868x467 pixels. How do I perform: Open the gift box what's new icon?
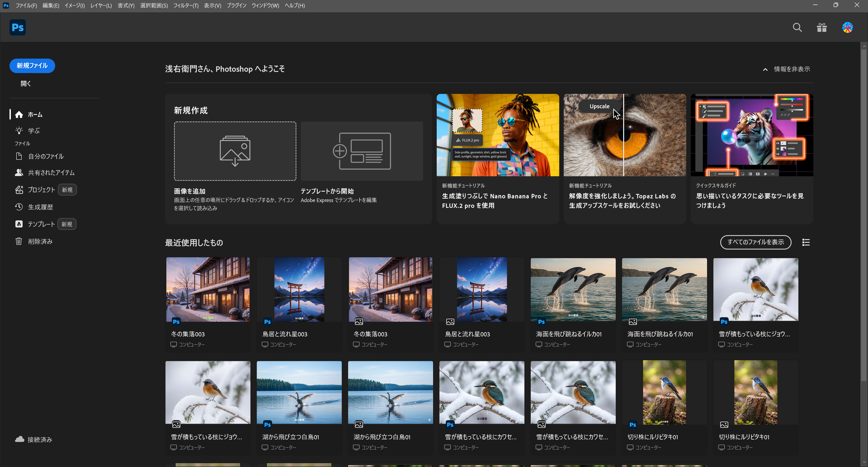(x=822, y=27)
